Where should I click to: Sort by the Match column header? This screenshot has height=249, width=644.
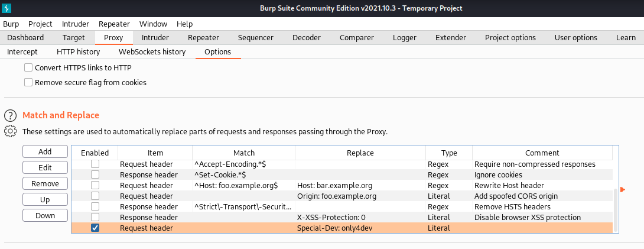243,153
